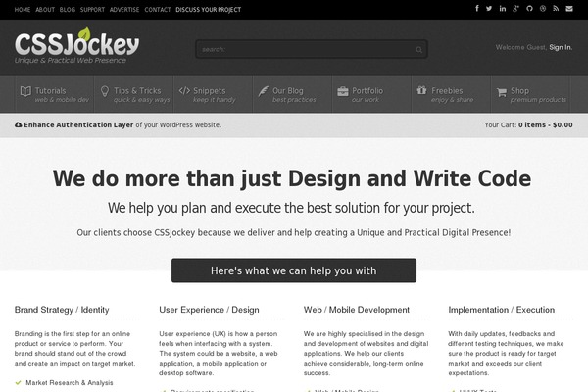The width and height of the screenshot is (588, 392).
Task: Open the Contact menu item
Action: (158, 10)
